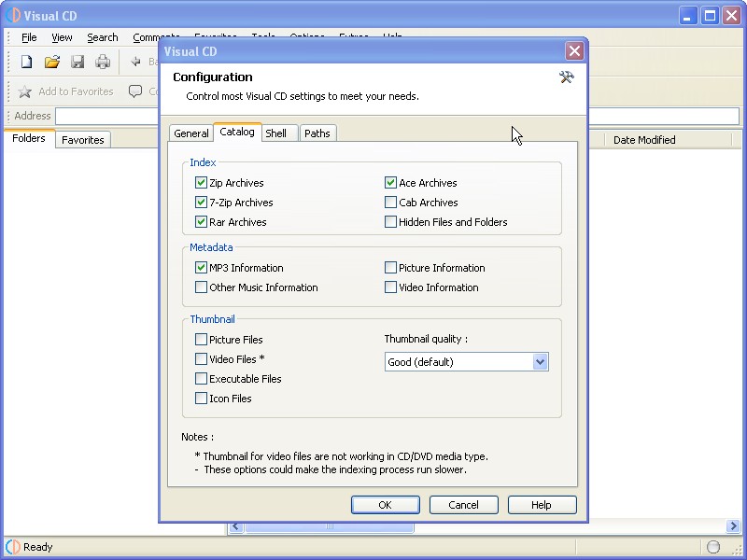Screen dimensions: 747x560
Task: Switch to Favorites tab in main window
Action: 83,140
